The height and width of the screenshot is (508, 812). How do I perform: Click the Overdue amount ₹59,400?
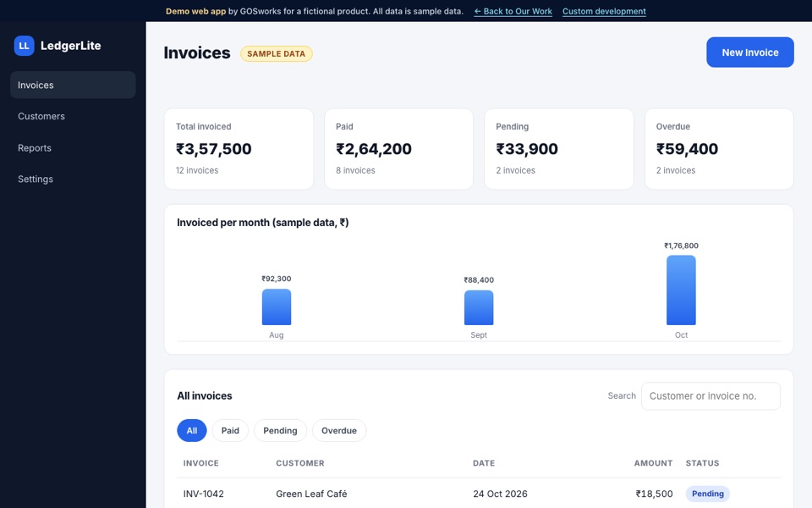click(x=687, y=149)
